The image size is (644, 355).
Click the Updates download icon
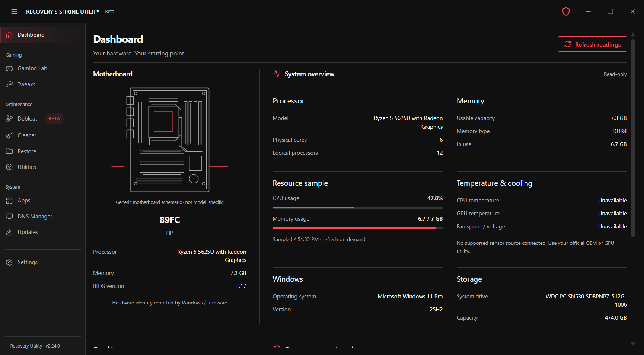9,232
